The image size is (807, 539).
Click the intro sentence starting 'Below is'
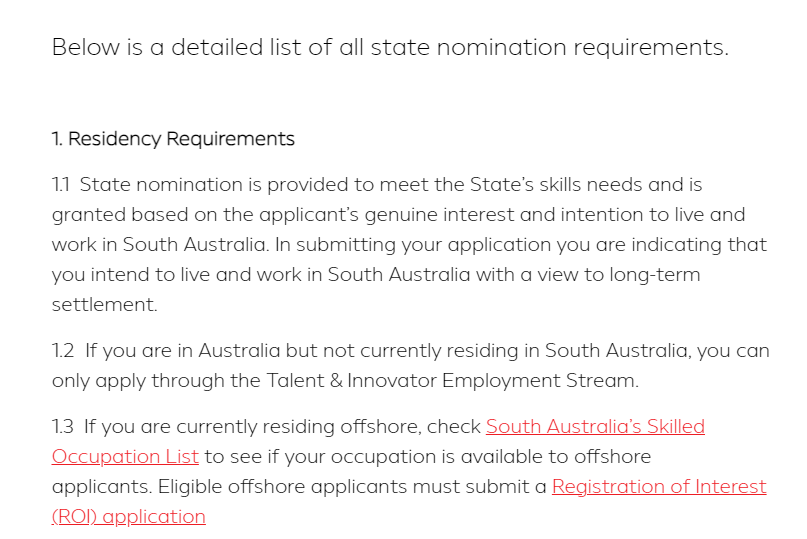(390, 47)
